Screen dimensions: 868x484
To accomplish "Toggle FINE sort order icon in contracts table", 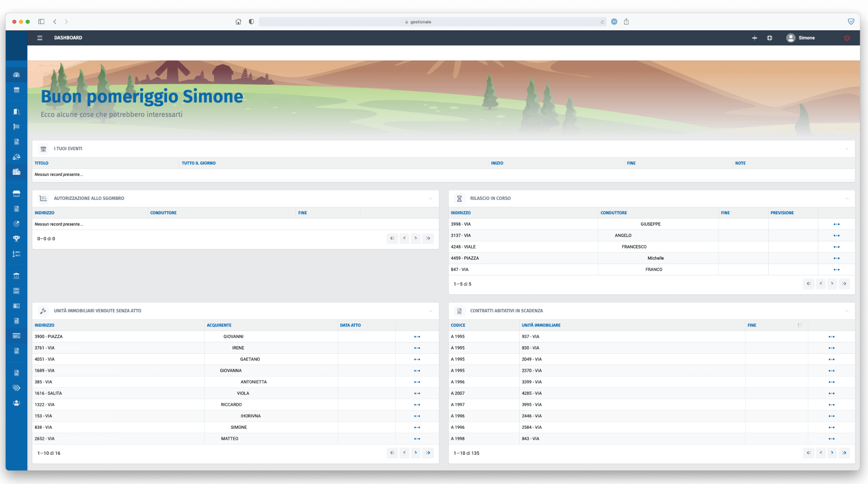I will pyautogui.click(x=799, y=325).
